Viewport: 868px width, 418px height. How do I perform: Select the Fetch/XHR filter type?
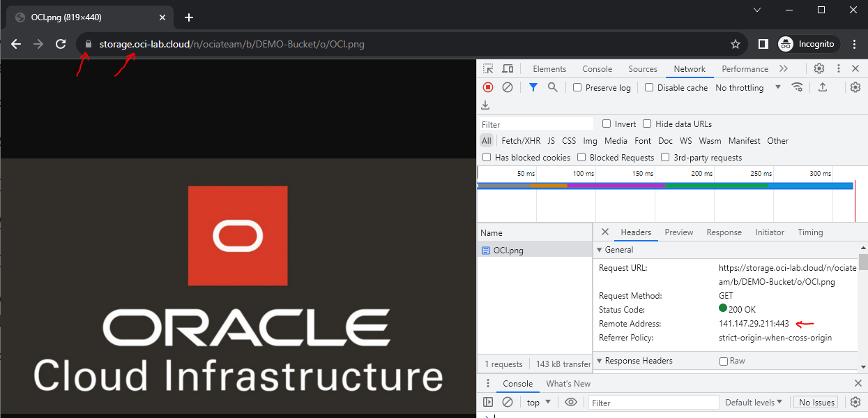pos(521,141)
